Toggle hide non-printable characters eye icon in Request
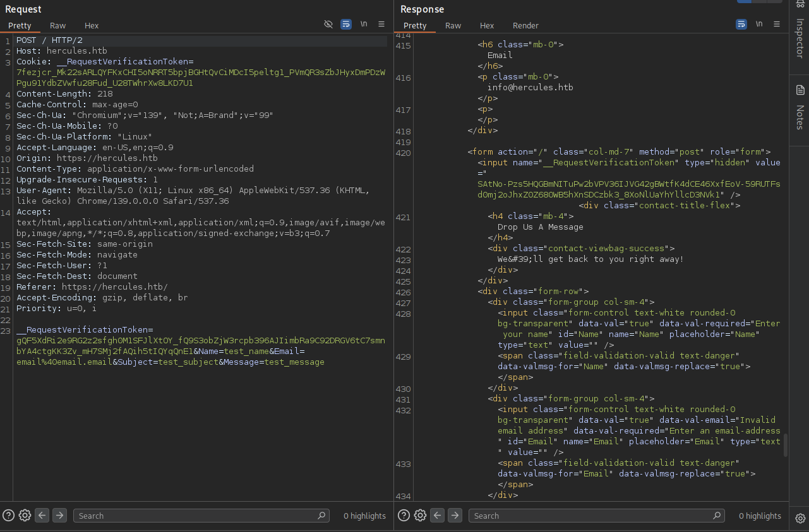This screenshot has width=809, height=532. (x=328, y=24)
